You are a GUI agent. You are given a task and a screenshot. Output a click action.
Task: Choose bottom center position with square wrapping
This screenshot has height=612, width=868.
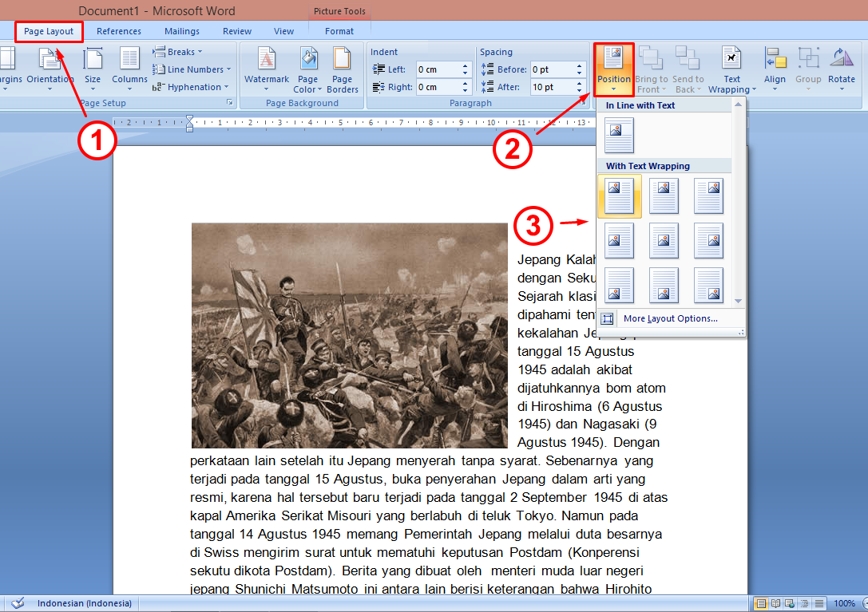[664, 286]
